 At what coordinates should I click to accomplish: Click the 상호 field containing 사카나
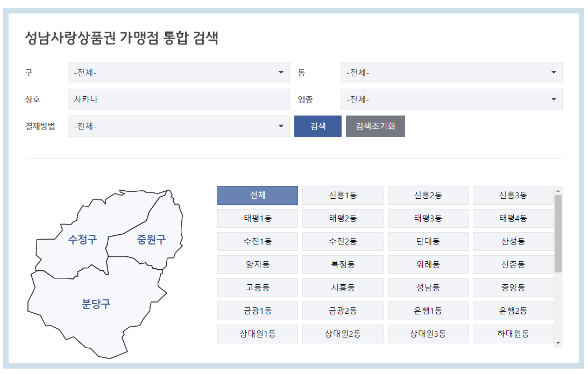click(178, 99)
